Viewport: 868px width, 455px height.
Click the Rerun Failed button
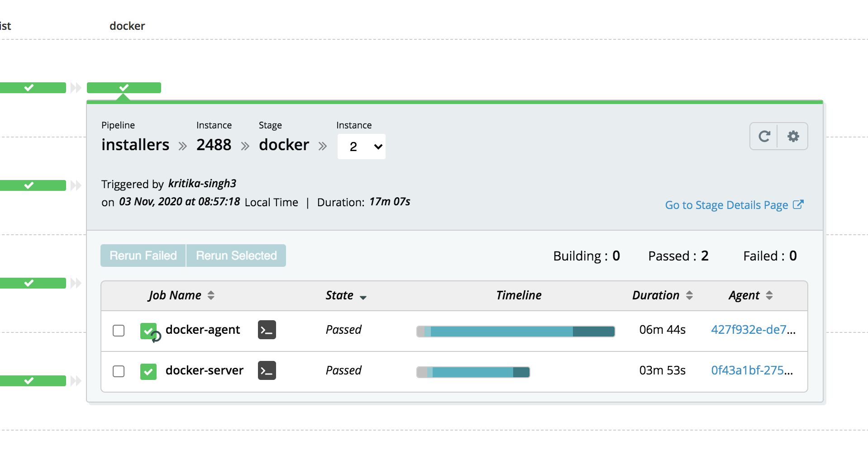click(x=143, y=256)
